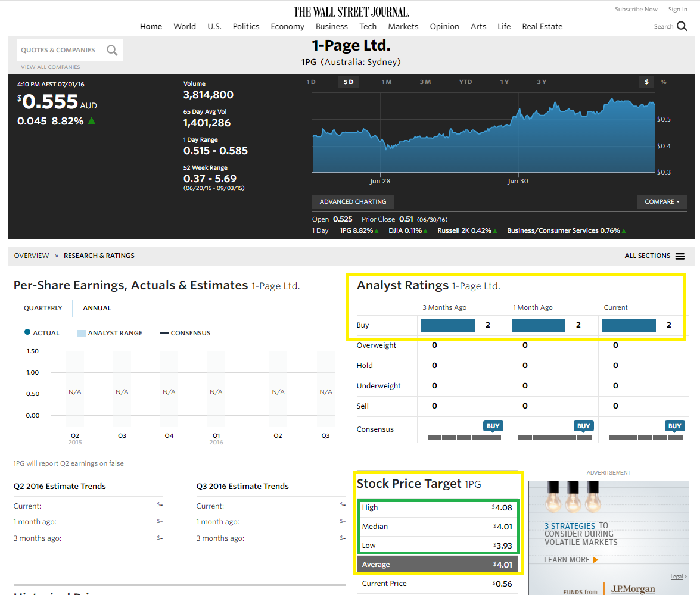The width and height of the screenshot is (700, 595).
Task: Click the Advanced Charting button
Action: click(x=353, y=202)
